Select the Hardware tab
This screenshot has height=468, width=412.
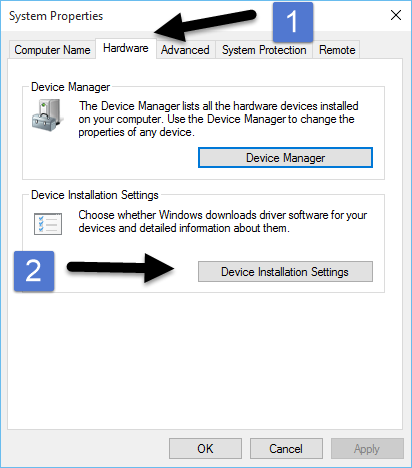(126, 49)
